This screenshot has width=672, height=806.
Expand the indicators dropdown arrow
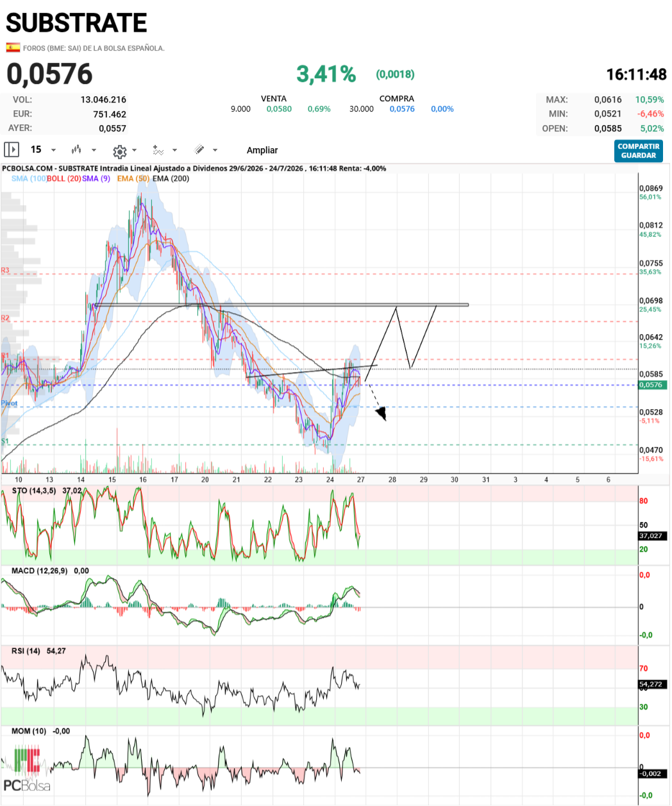[x=174, y=150]
